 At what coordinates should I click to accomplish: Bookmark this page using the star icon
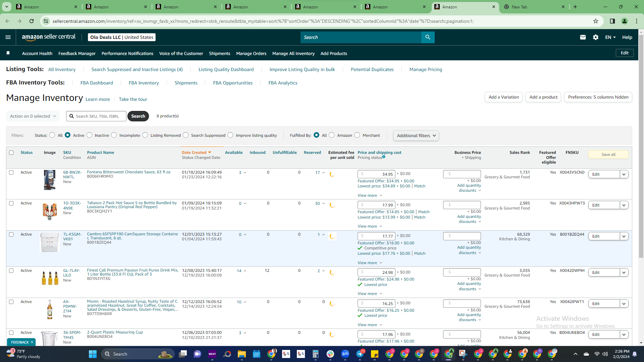tap(596, 21)
